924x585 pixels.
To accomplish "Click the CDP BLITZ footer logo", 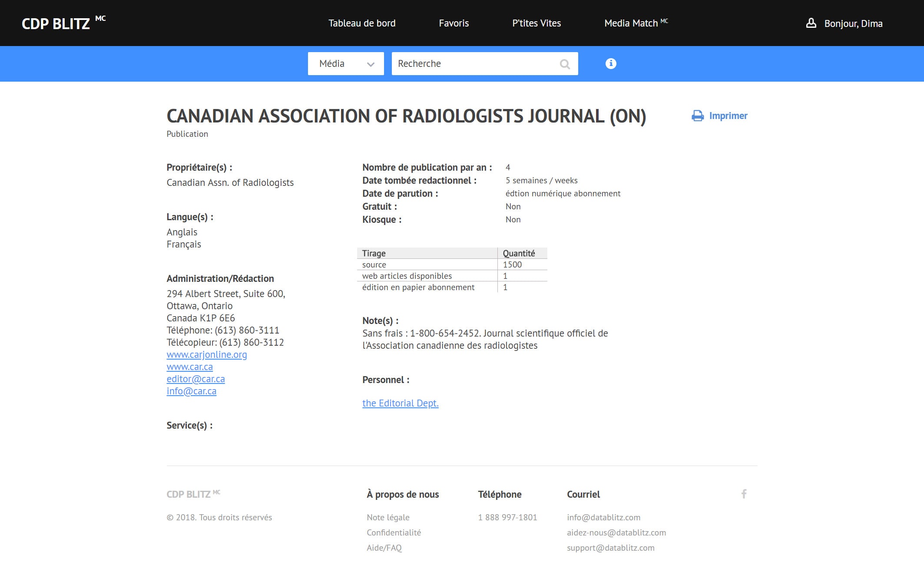I will click(193, 494).
